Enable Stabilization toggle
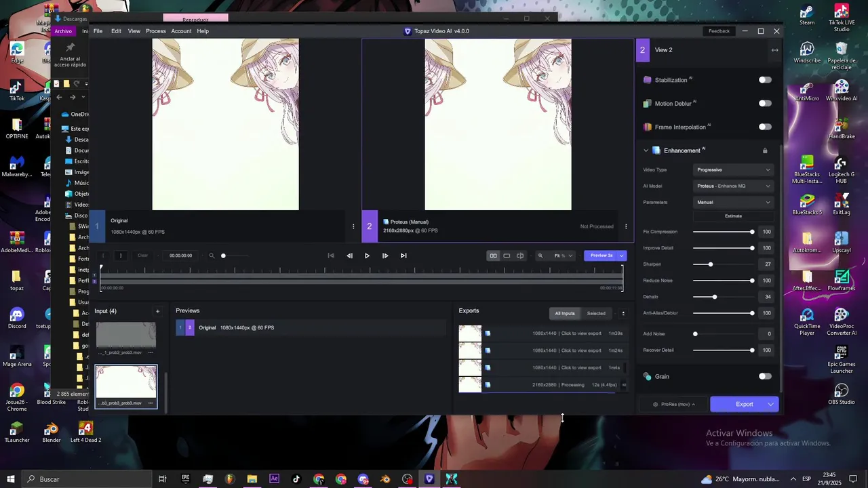This screenshot has width=868, height=488. tap(765, 80)
